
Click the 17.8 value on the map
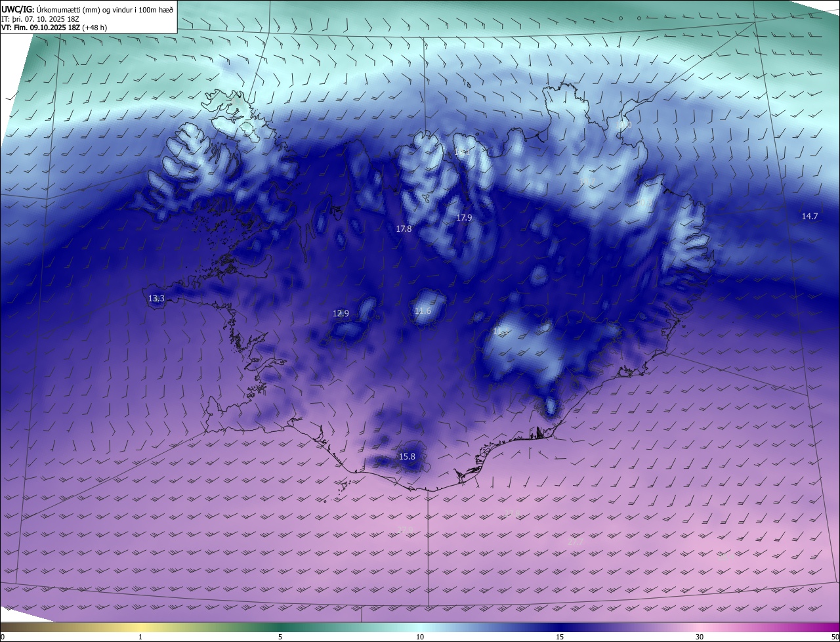[404, 229]
